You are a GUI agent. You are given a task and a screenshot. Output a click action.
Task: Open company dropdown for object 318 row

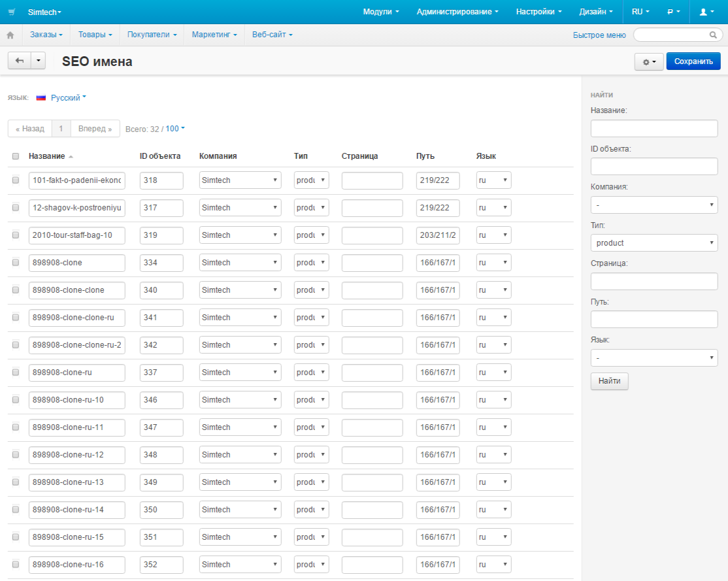tap(240, 180)
